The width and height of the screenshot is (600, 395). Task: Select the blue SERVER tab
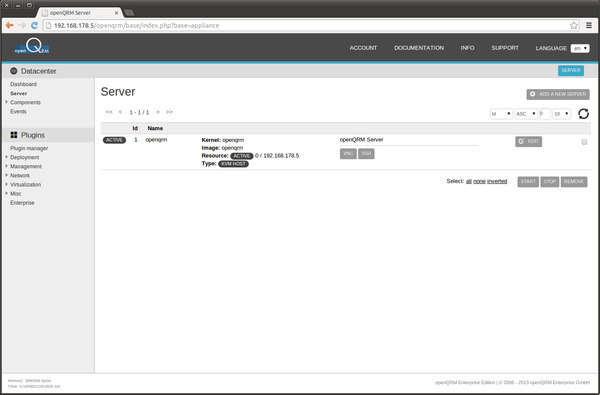571,70
